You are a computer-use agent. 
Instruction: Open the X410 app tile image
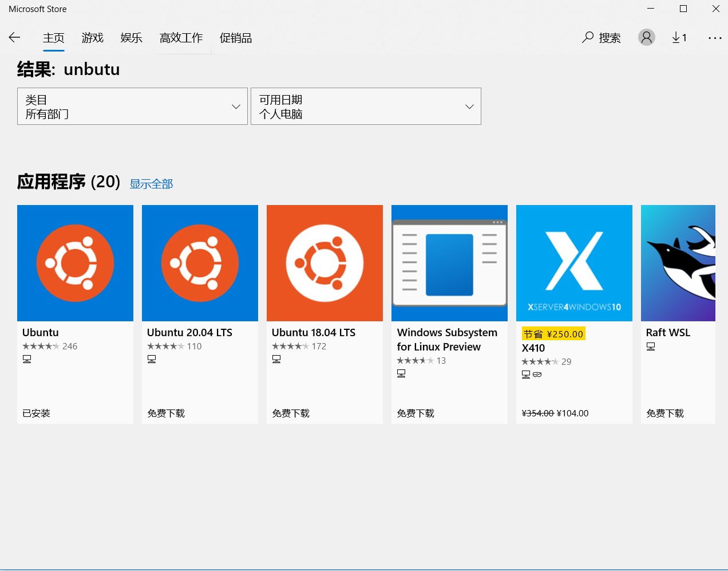(x=574, y=263)
